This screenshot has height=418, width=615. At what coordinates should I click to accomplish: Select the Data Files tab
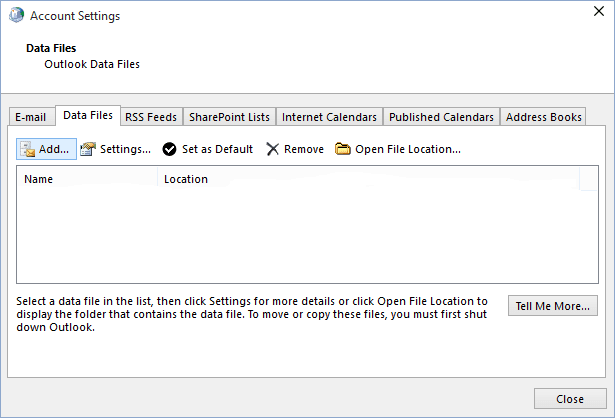[88, 115]
